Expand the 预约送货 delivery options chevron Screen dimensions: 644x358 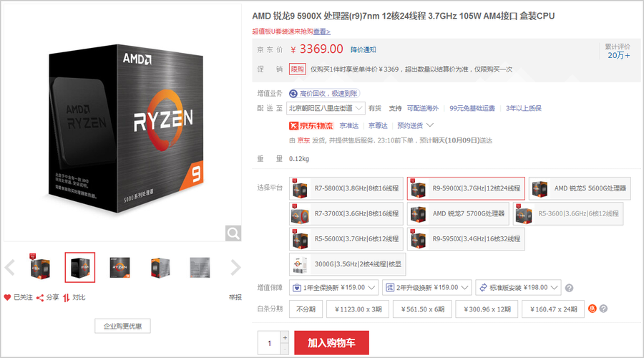point(430,125)
